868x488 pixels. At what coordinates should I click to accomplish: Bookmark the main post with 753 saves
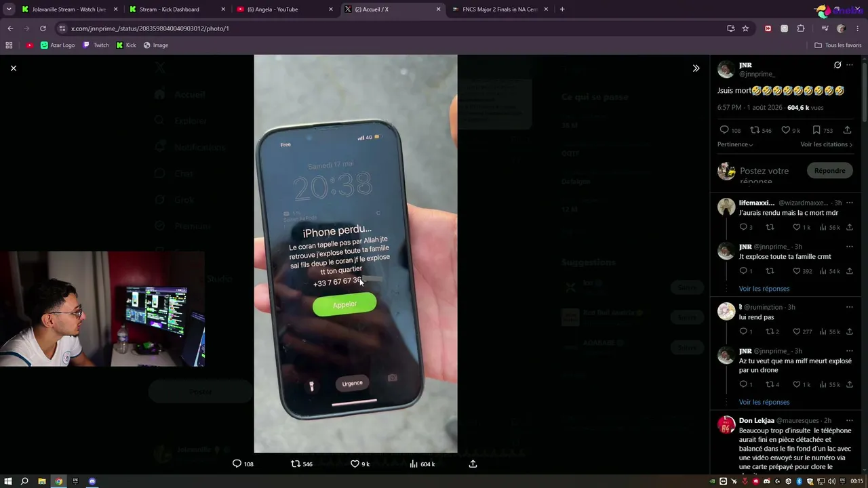coord(823,130)
